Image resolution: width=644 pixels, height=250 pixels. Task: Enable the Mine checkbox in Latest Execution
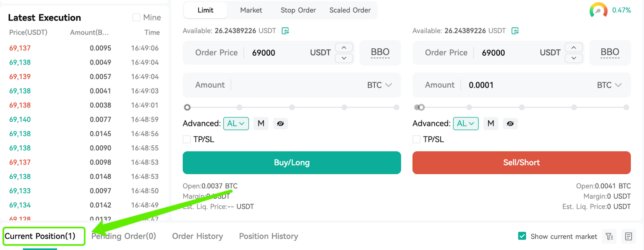136,17
